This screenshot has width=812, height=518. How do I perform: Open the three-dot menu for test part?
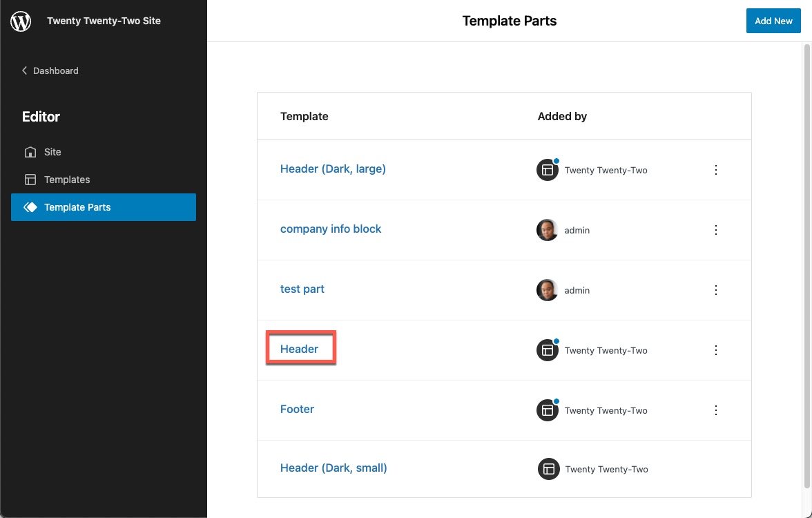(x=716, y=290)
